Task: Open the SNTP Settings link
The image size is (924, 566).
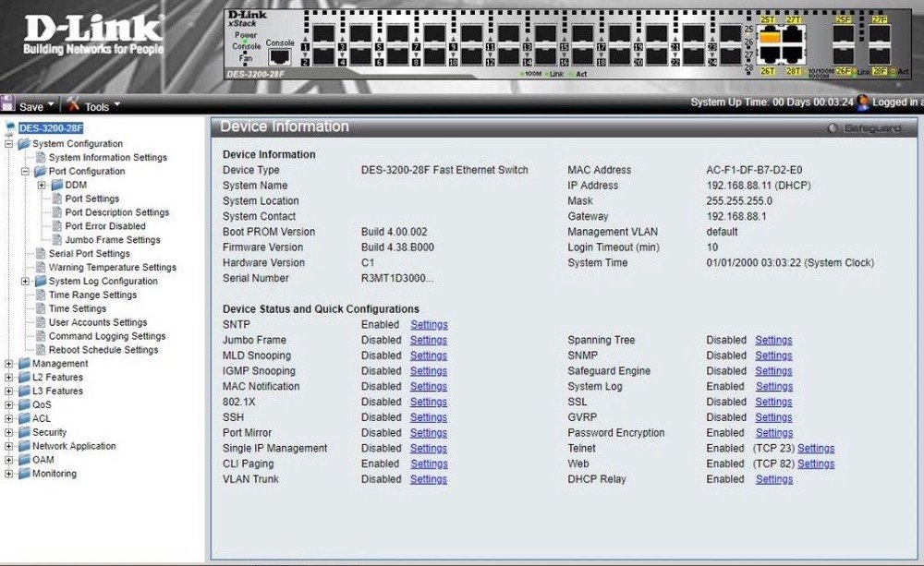Action: click(x=429, y=325)
